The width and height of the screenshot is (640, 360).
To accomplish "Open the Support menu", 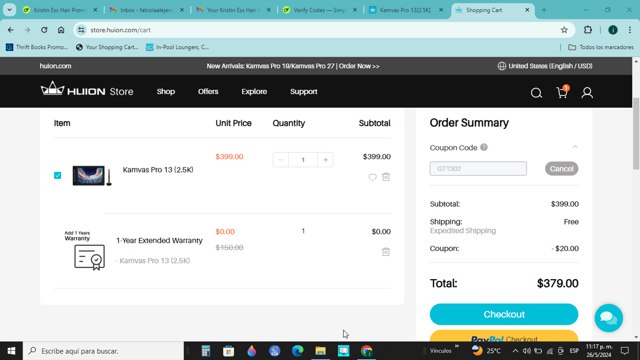I will (304, 91).
